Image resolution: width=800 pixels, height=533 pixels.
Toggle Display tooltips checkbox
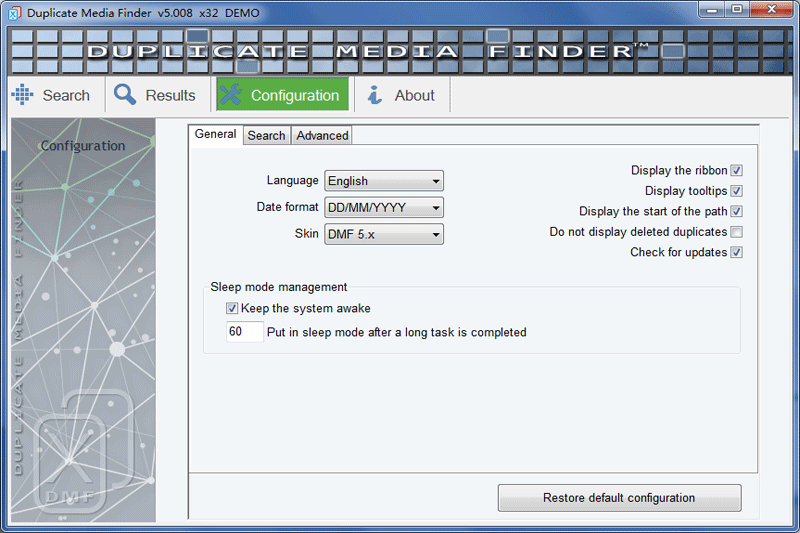click(736, 191)
